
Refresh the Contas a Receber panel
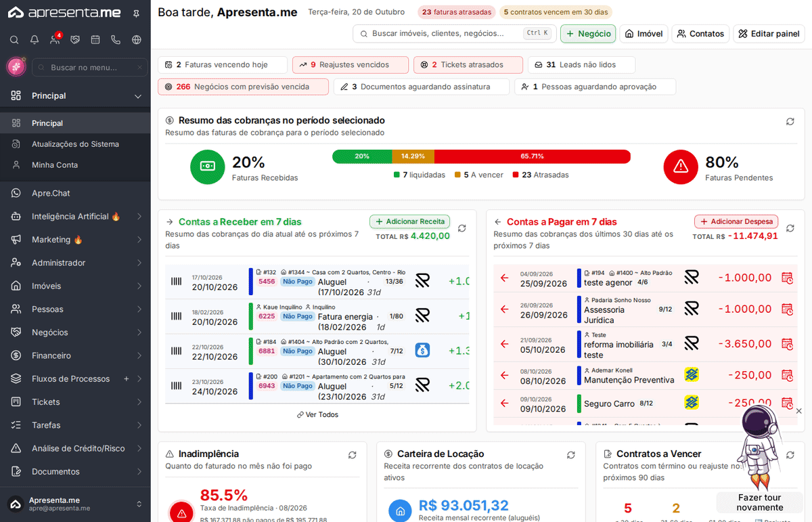coord(462,228)
